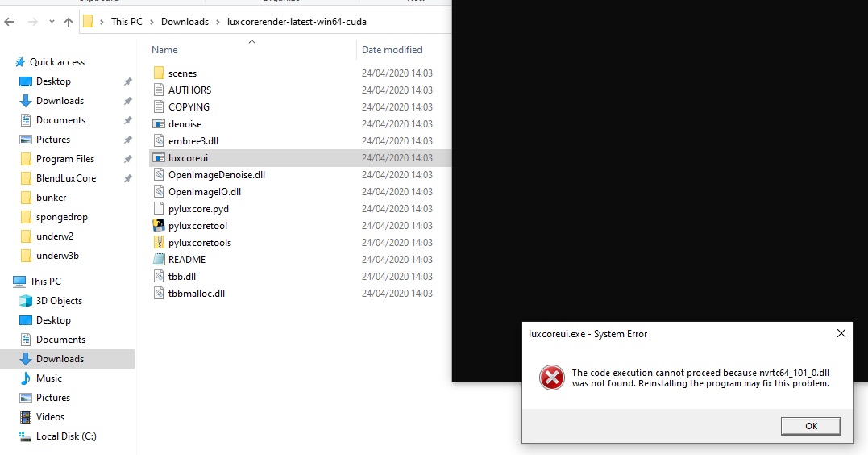Select the luxcoreui application file icon

pos(159,158)
